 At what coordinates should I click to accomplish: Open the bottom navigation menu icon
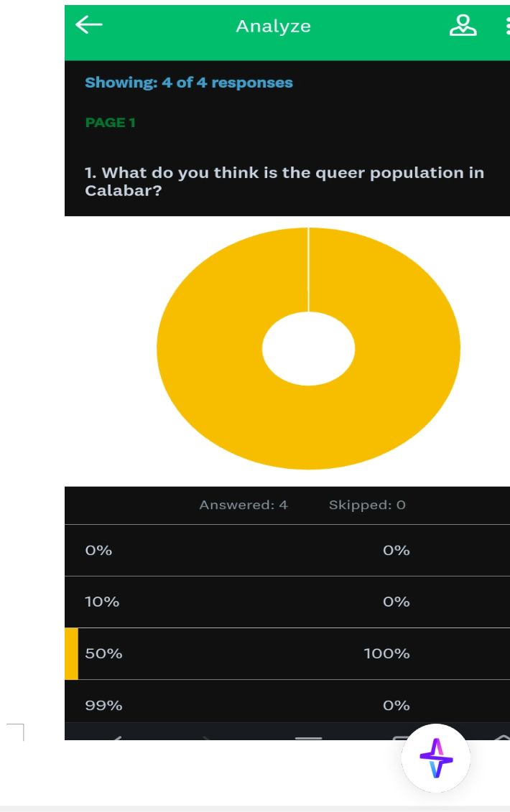click(308, 737)
